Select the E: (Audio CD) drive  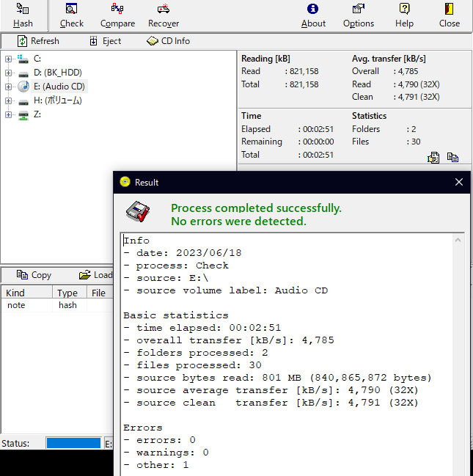tap(59, 87)
